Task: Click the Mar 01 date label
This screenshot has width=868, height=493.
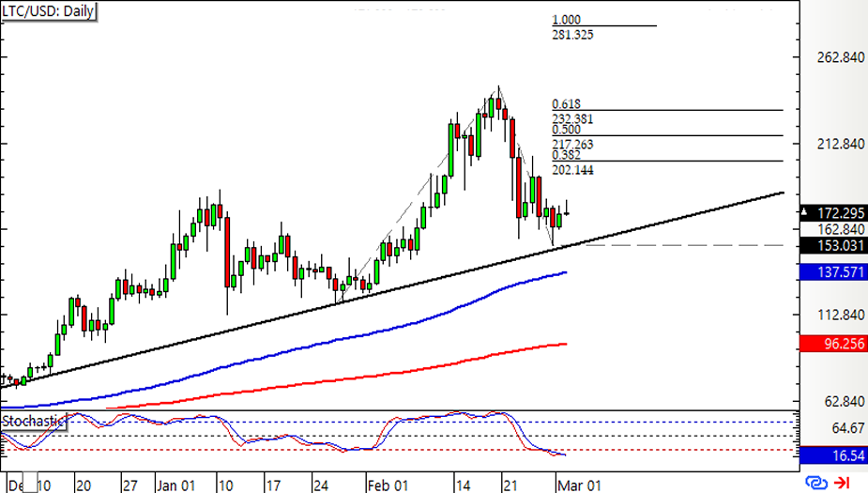Action: (x=579, y=485)
